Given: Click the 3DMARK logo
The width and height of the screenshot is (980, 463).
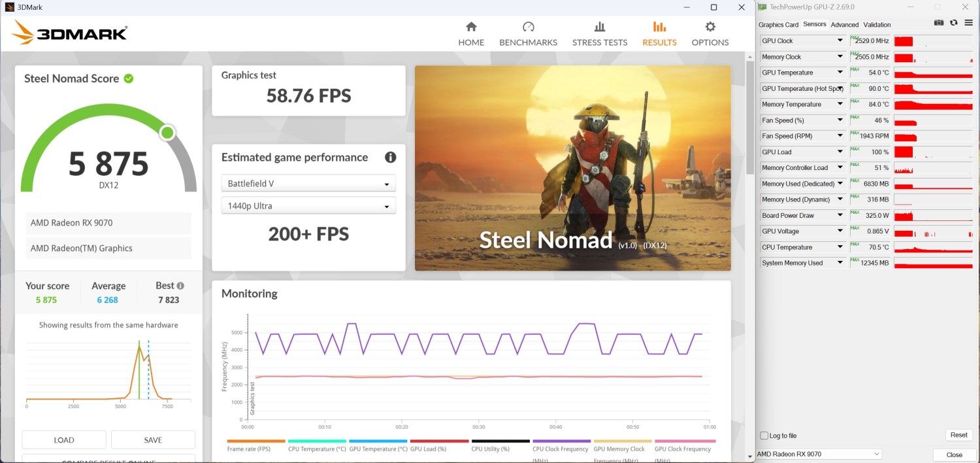Looking at the screenshot, I should (x=69, y=32).
